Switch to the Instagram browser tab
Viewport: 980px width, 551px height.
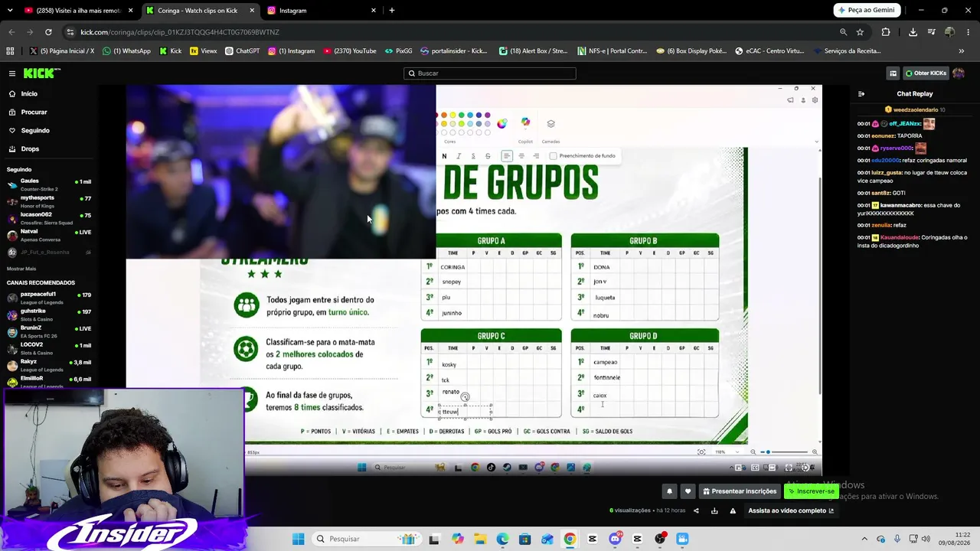click(x=322, y=11)
